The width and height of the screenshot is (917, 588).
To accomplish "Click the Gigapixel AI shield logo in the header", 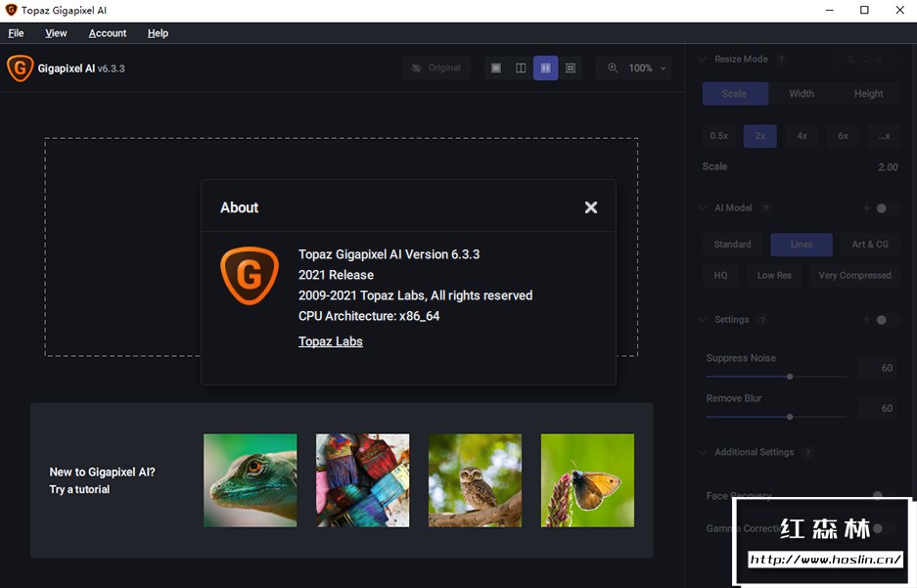I will point(20,68).
